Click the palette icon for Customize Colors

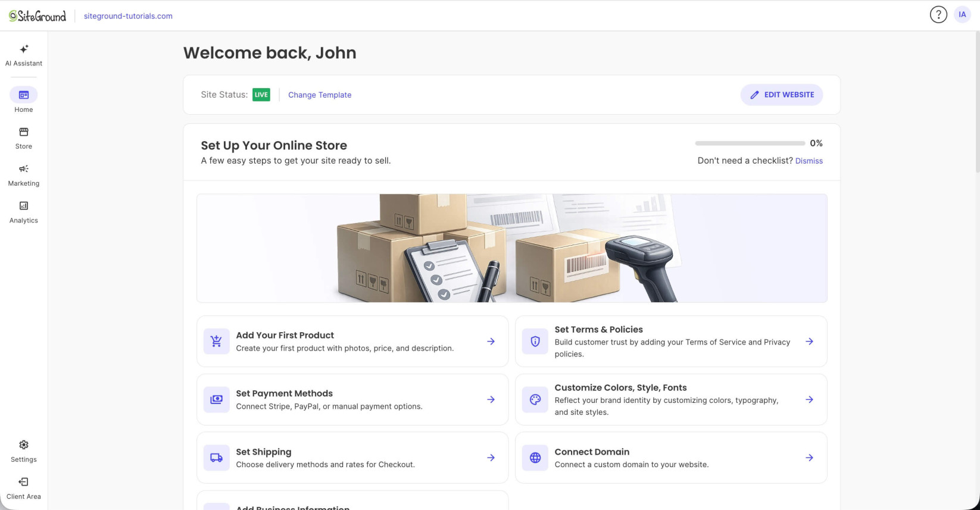click(535, 399)
